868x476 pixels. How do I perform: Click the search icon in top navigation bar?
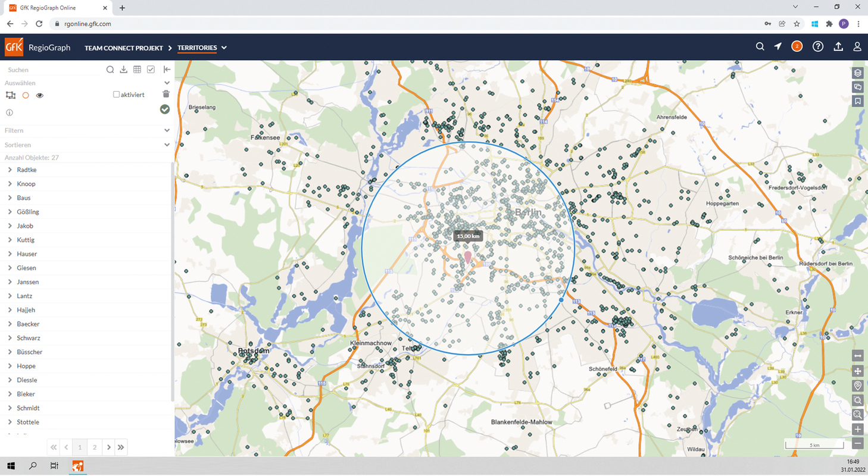pos(760,46)
